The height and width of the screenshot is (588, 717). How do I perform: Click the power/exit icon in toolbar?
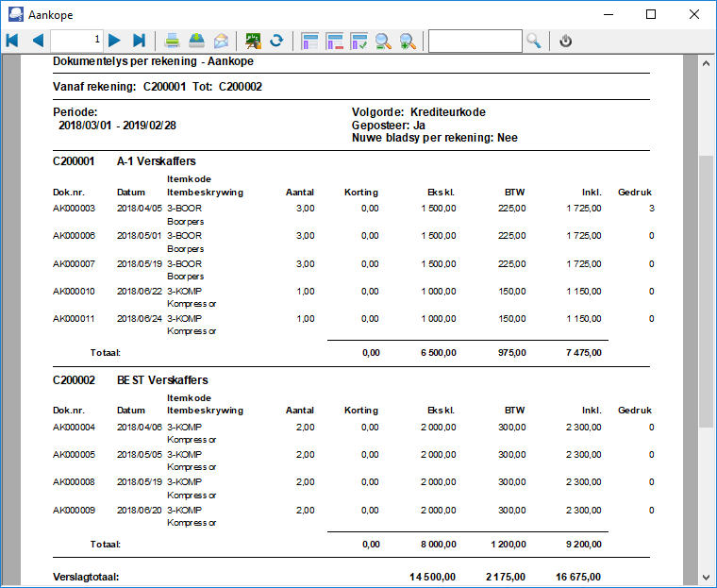click(x=566, y=41)
